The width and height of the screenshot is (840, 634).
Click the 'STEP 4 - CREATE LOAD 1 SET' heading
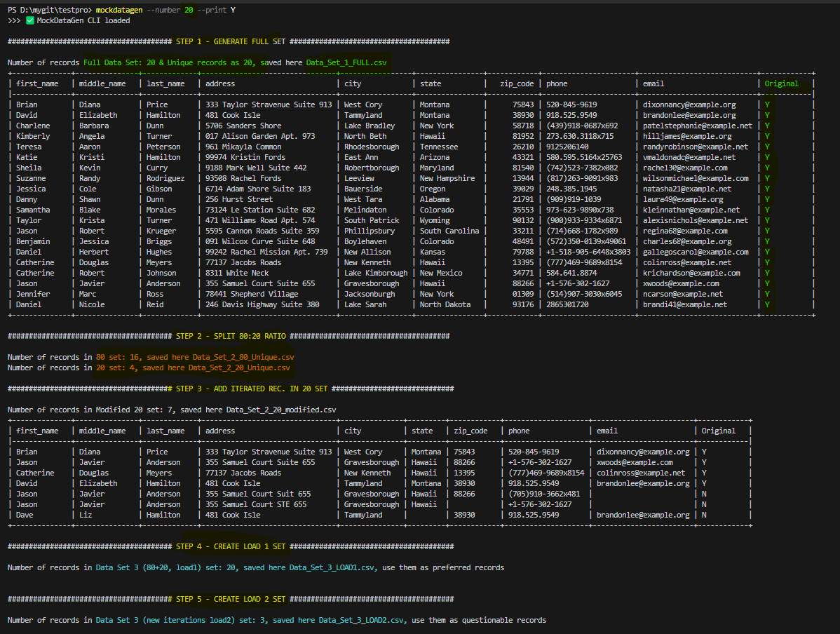(x=231, y=546)
